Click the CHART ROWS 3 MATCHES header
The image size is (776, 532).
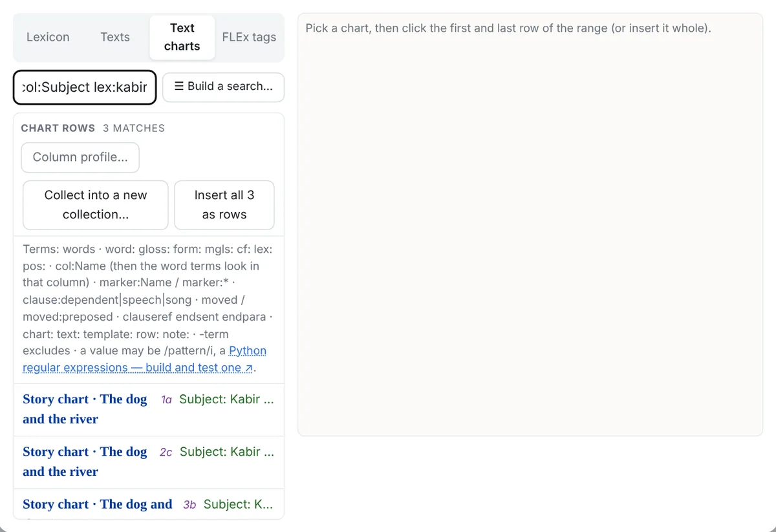93,128
